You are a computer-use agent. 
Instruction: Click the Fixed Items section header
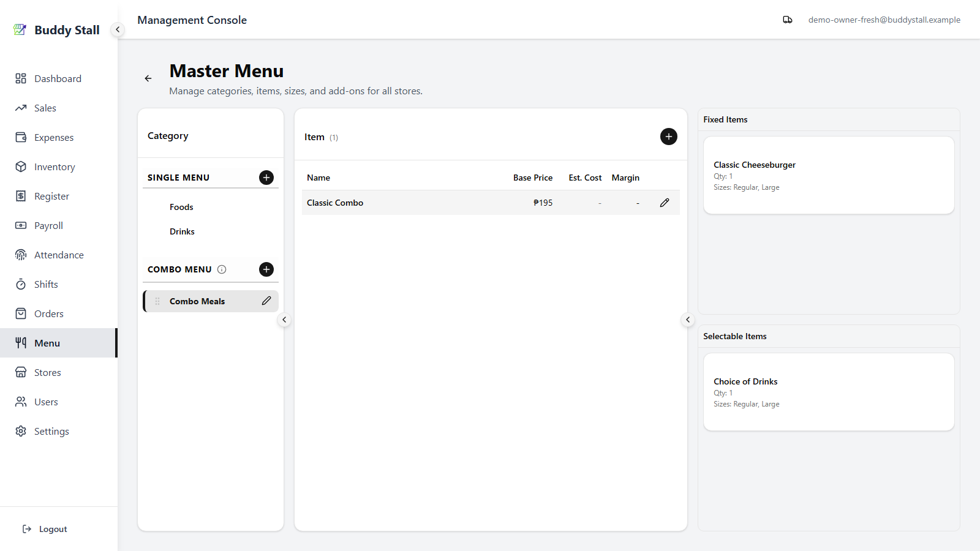(x=725, y=119)
